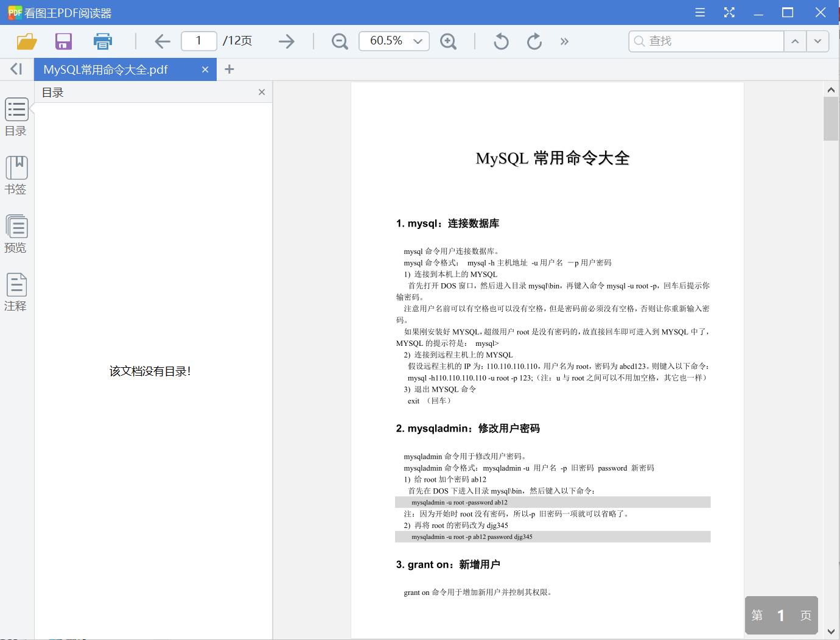Open a PDF file using the folder icon
This screenshot has height=640, width=840.
27,41
